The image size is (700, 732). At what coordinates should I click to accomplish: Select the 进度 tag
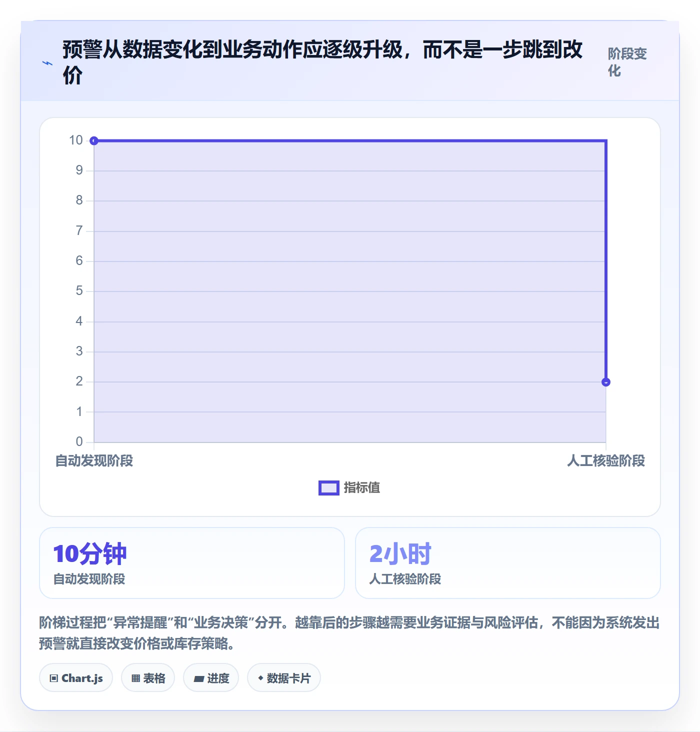211,678
